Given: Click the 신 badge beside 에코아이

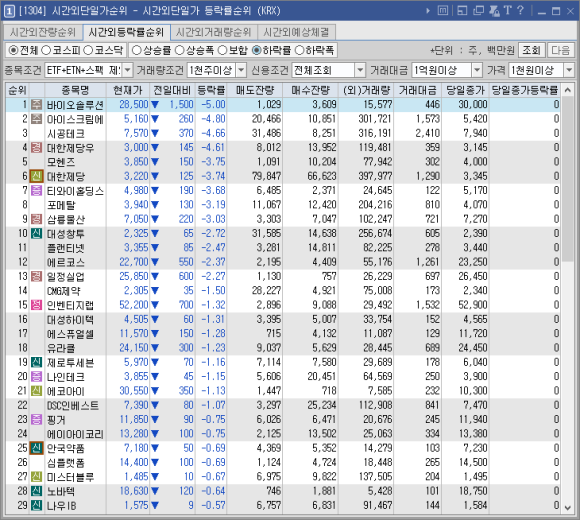Looking at the screenshot, I should click(36, 391).
